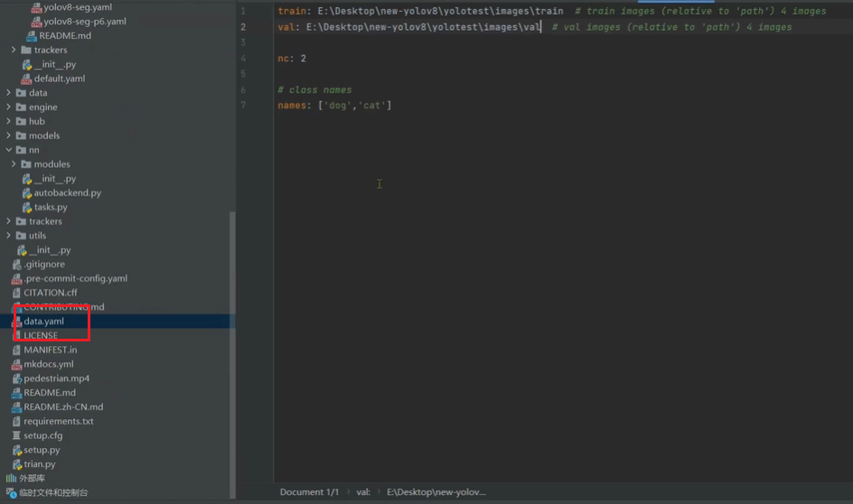Click the default.yaml file icon

point(27,79)
